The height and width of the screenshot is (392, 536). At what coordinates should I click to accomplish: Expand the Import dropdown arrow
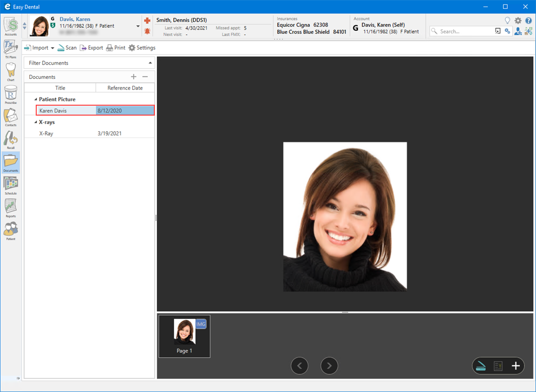(x=53, y=48)
